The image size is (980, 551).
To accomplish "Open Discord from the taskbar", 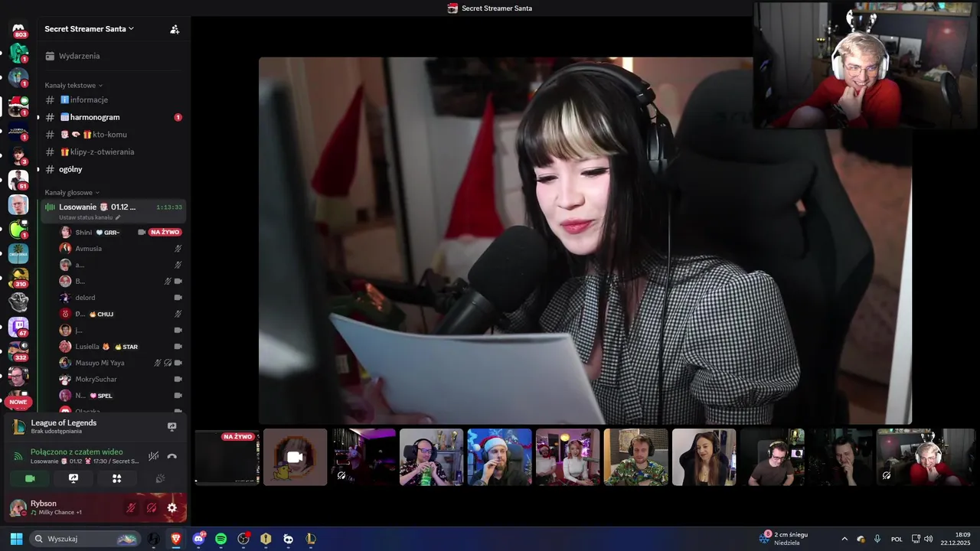I will [x=198, y=539].
